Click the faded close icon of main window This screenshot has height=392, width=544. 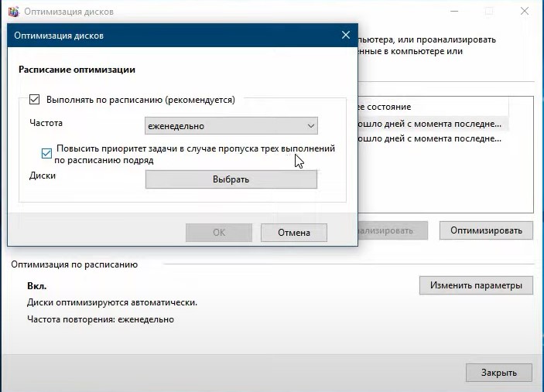[x=525, y=11]
